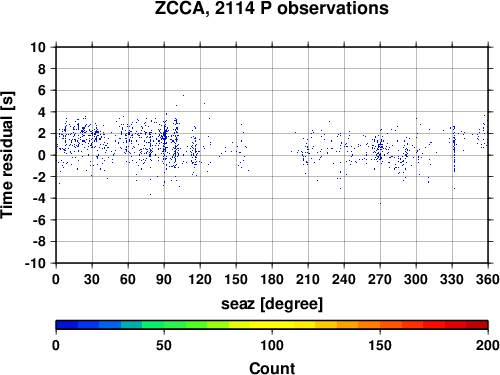Click the dense point cluster at seaz 90
This screenshot has width=500, height=375.
pyautogui.click(x=164, y=136)
